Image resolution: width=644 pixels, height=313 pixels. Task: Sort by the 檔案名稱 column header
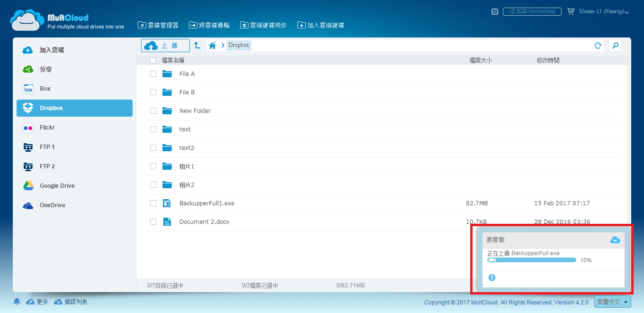click(x=173, y=60)
